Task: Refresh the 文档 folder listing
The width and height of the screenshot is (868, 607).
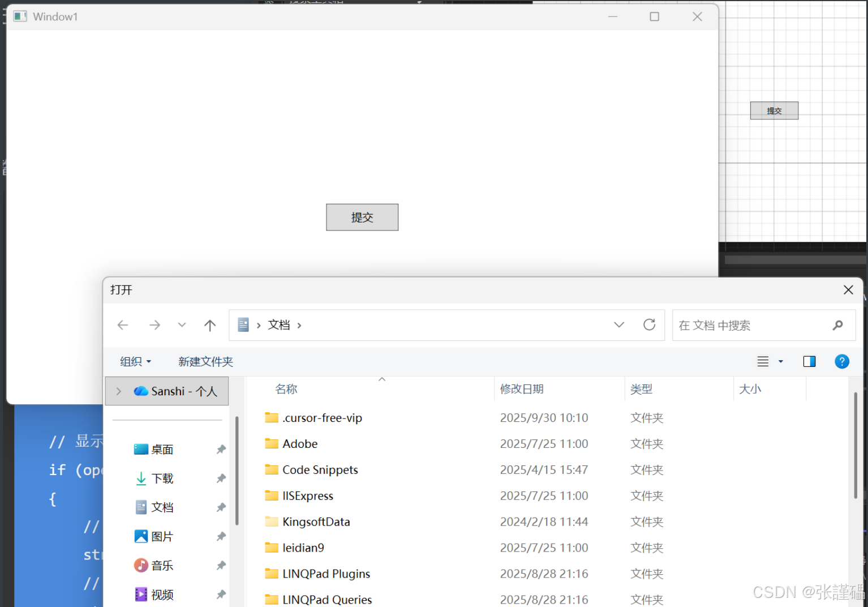Action: (650, 325)
